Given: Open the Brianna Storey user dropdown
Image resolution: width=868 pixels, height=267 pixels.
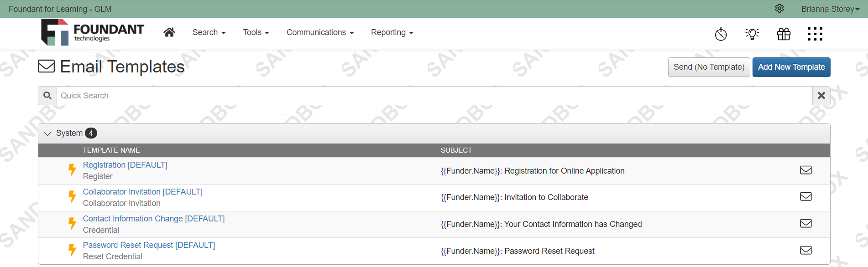Looking at the screenshot, I should click(830, 9).
